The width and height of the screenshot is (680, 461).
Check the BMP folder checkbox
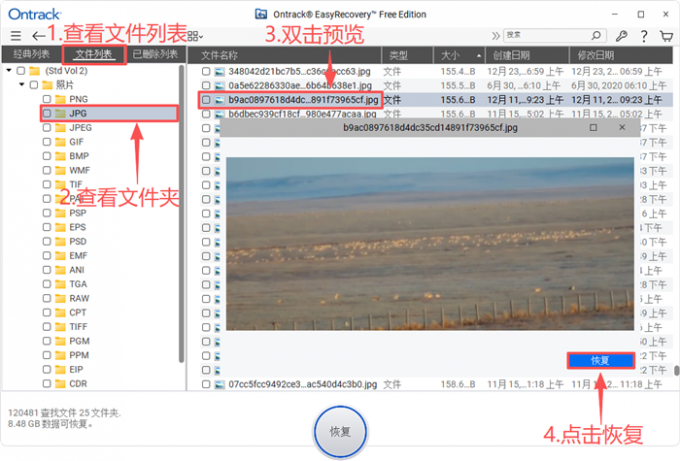[x=47, y=156]
